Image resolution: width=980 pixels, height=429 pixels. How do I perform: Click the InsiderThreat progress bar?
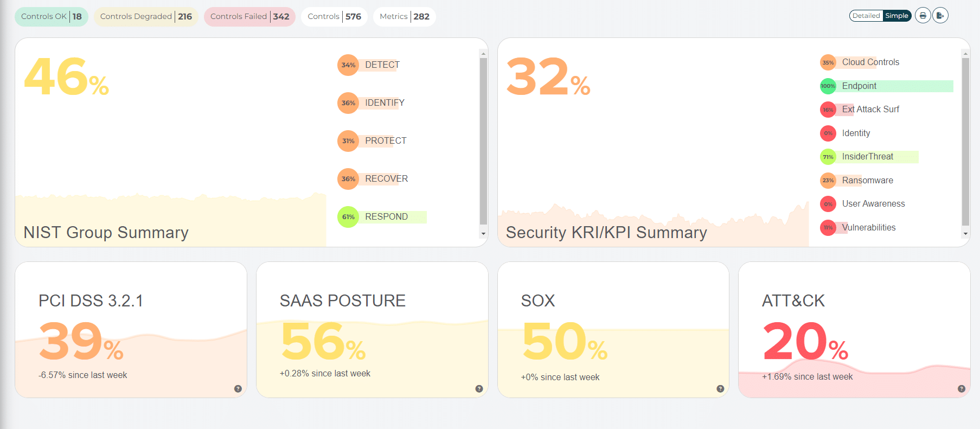[879, 157]
